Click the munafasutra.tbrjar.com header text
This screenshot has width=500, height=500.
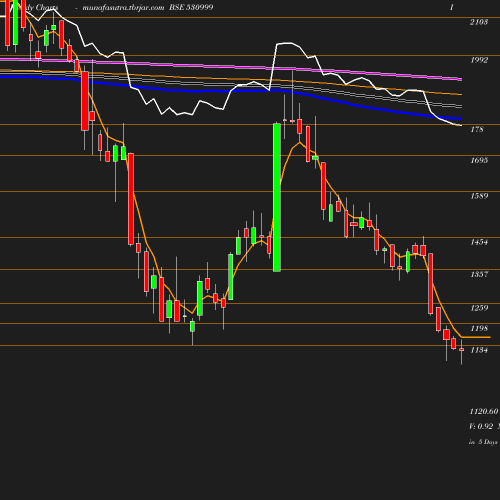tap(123, 7)
